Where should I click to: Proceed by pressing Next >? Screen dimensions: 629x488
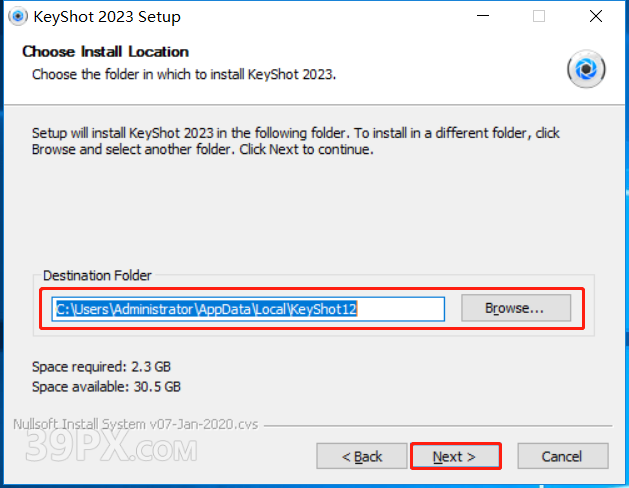pyautogui.click(x=454, y=456)
